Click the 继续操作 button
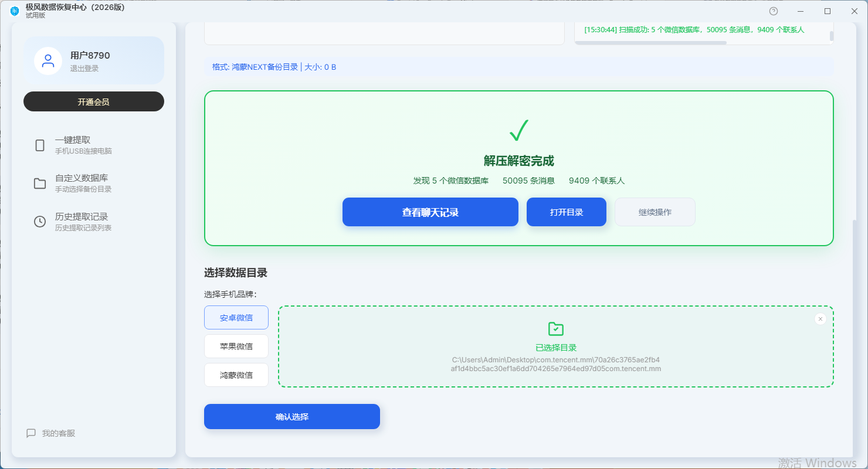Image resolution: width=868 pixels, height=469 pixels. pos(655,212)
